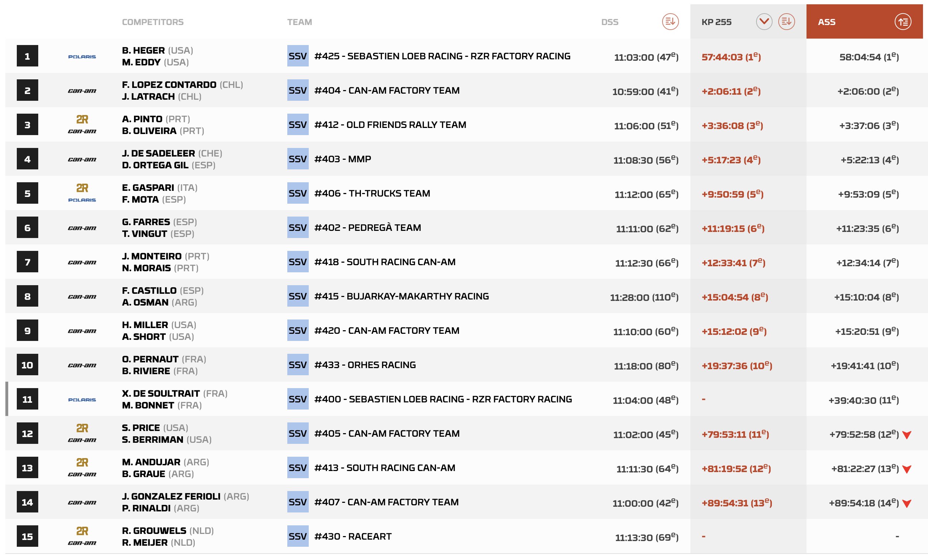Click 2R logo next to A. Pinto
Viewport: 928px width, 560px height.
click(x=82, y=119)
